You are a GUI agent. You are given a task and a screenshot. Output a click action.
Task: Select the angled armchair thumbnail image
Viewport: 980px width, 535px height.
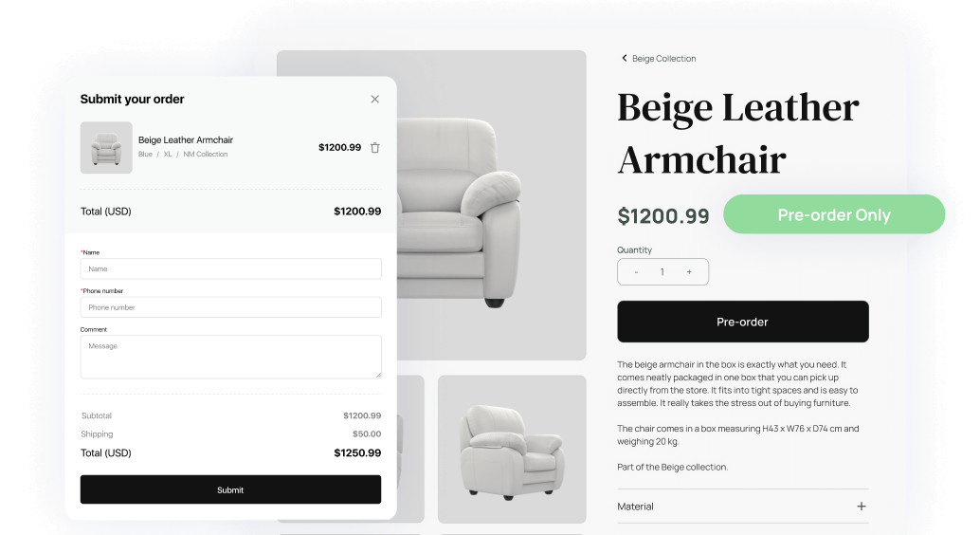(x=512, y=449)
